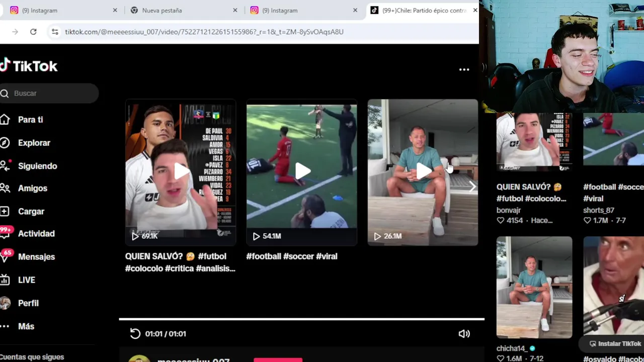Show next recommended videos arrow
Viewport: 644px width, 362px height.
tap(472, 187)
